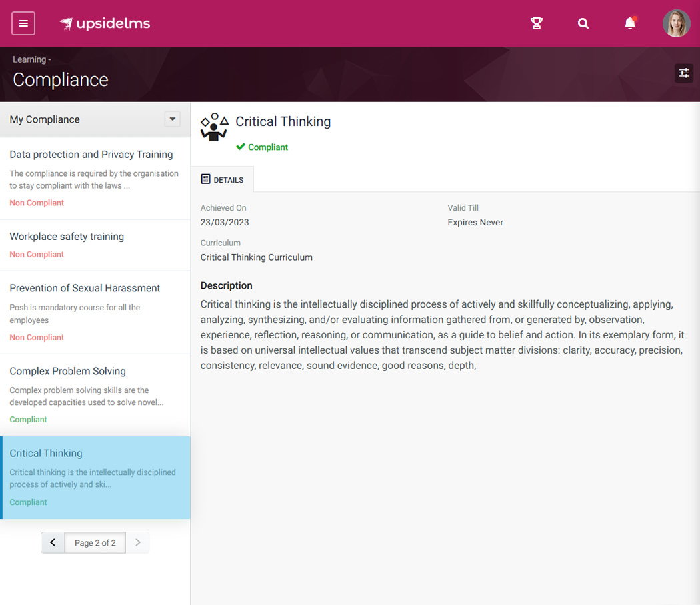View notifications via the bell icon
Viewport: 700px width, 605px height.
pos(630,23)
